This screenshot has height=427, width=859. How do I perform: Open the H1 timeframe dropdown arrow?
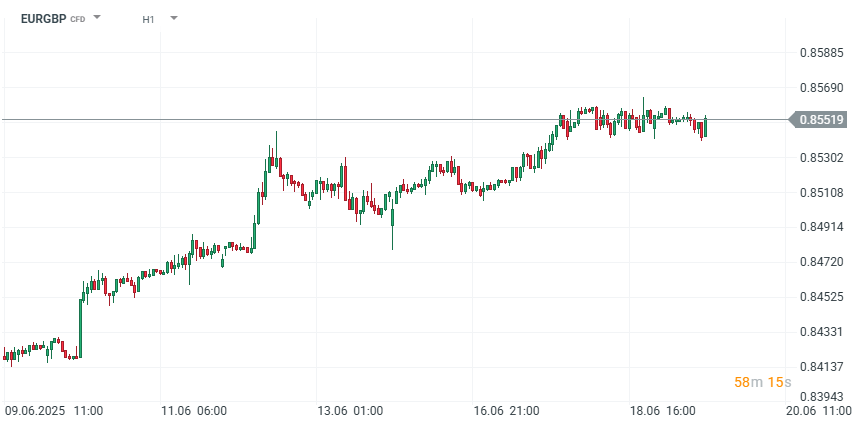pos(173,18)
